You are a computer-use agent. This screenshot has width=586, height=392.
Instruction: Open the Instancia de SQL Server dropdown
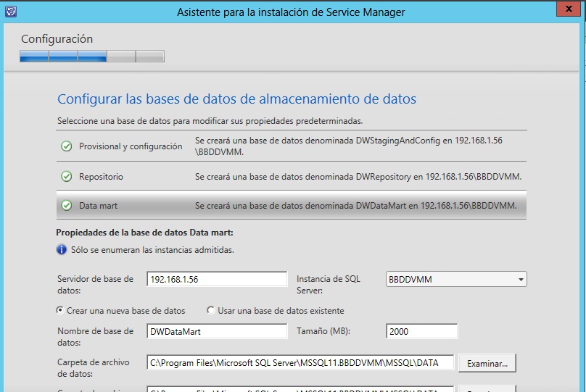(521, 280)
